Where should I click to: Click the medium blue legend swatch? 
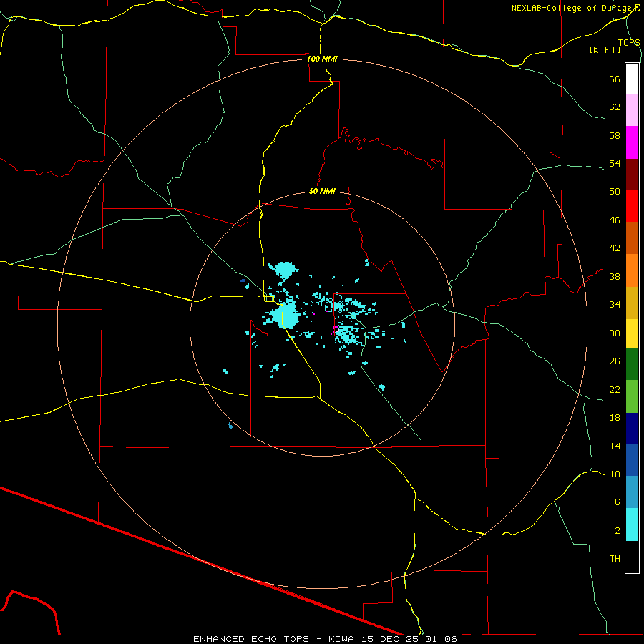pos(632,460)
